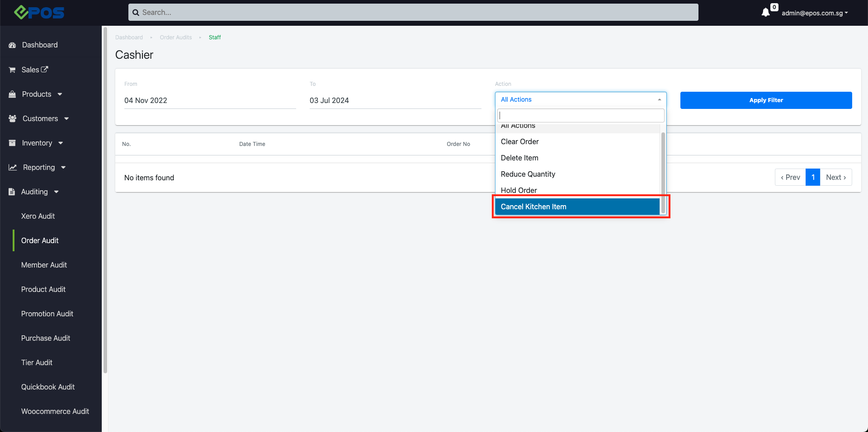Click the ePOS logo
The image size is (868, 432).
[x=39, y=12]
